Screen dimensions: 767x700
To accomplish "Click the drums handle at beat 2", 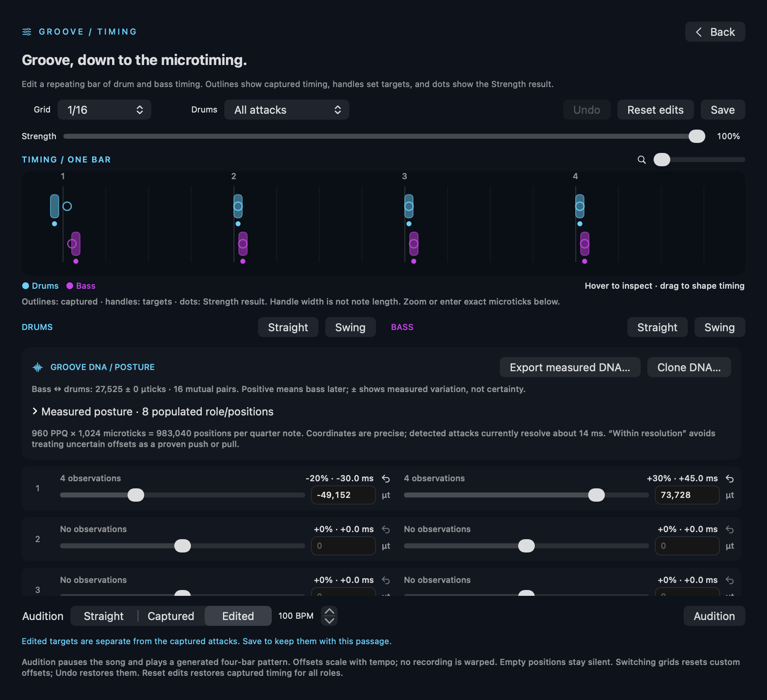I will (x=238, y=206).
